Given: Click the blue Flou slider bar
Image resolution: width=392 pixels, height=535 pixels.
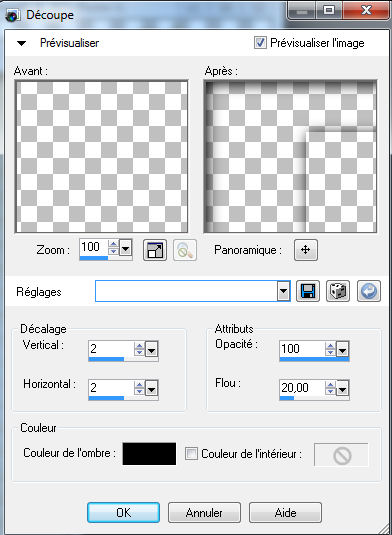Looking at the screenshot, I should (x=314, y=398).
